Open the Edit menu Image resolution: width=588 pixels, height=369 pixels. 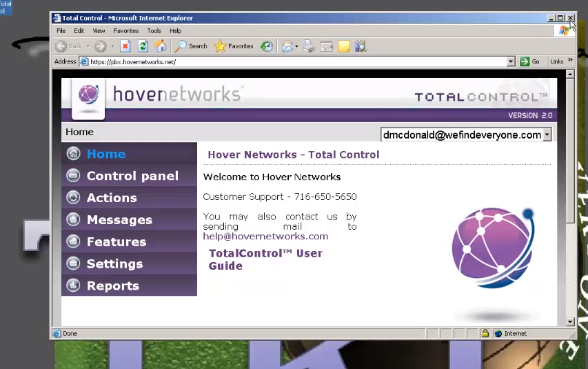tap(79, 31)
